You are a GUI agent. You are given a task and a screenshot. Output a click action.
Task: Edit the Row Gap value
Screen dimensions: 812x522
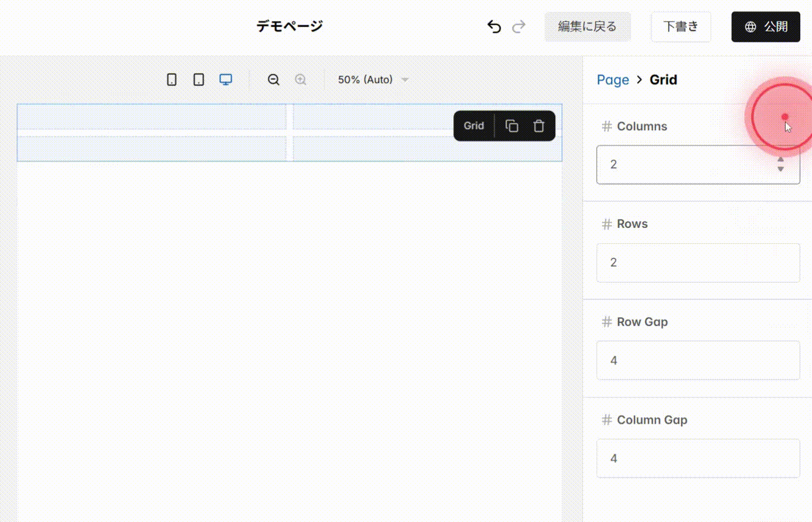[698, 361]
